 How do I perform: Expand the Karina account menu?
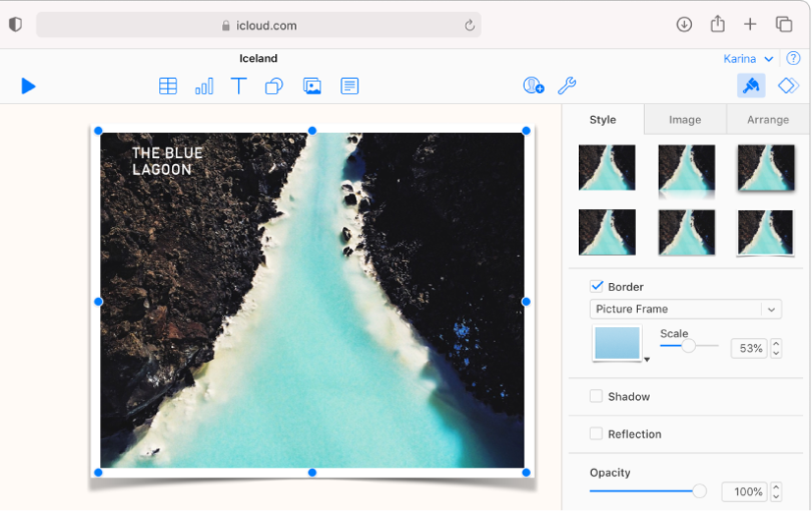(x=748, y=59)
